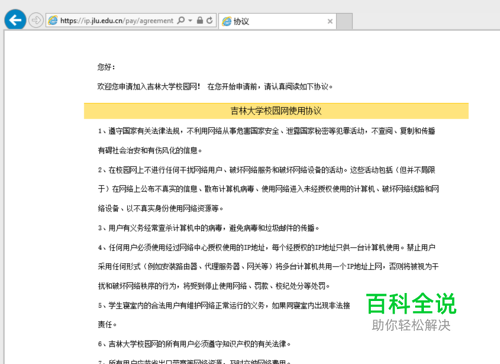Open the address bar dropdown arrow
The height and width of the screenshot is (364, 500).
pos(190,21)
